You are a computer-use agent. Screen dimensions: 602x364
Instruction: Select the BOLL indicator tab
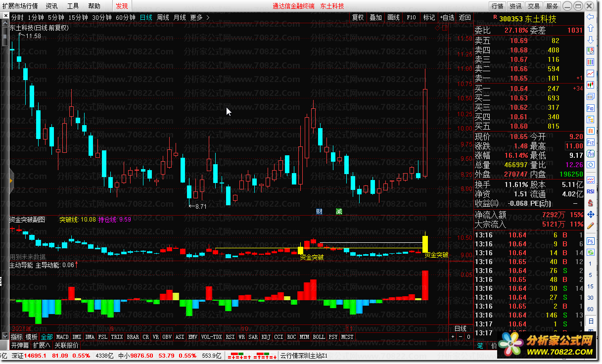coord(319,337)
